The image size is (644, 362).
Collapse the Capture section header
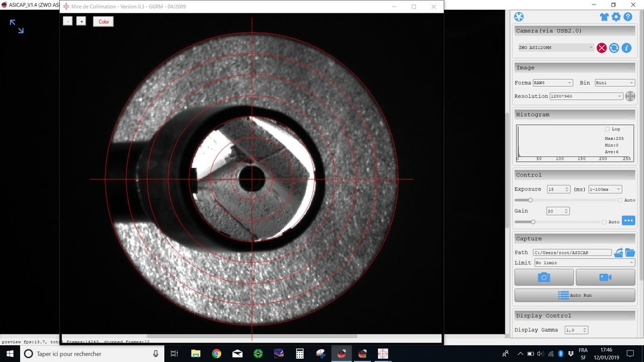click(x=574, y=239)
